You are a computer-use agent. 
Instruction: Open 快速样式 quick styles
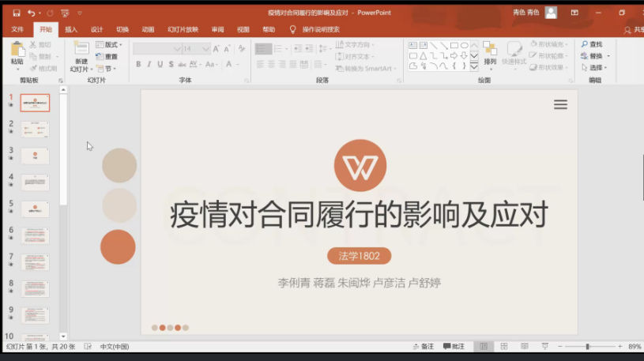coord(514,55)
